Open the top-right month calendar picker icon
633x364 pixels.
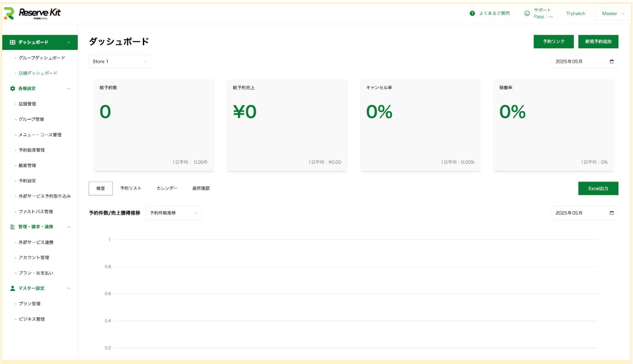click(612, 62)
